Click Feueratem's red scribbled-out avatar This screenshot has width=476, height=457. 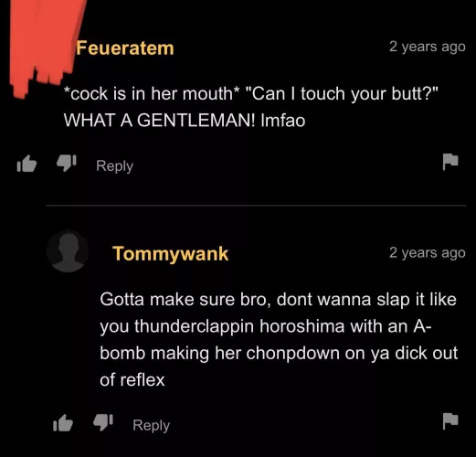coord(46,46)
